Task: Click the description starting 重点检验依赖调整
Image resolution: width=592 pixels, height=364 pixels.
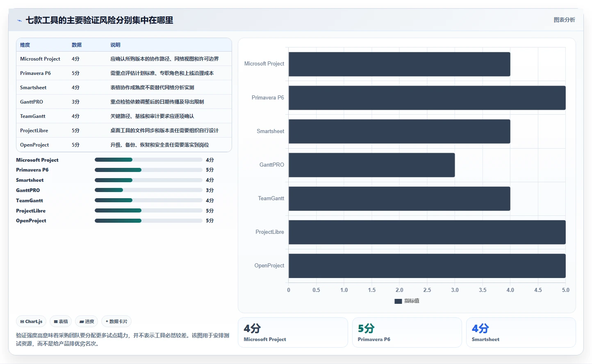Action: (x=157, y=102)
